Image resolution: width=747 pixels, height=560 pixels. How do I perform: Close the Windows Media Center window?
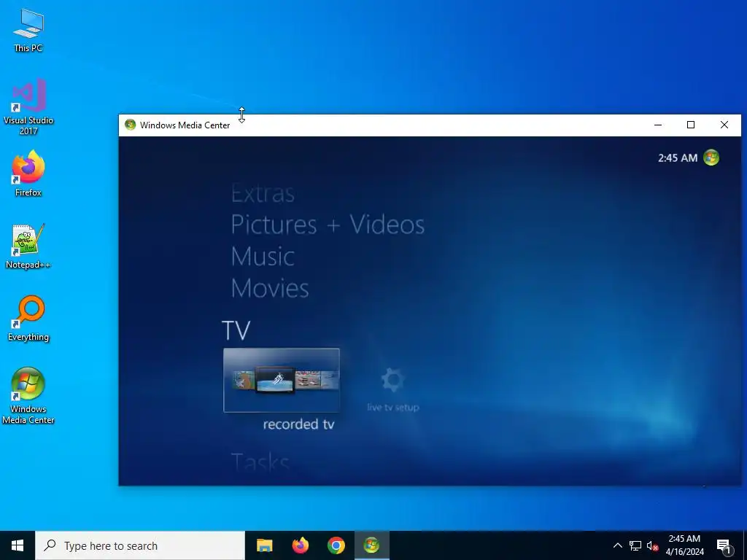coord(724,125)
